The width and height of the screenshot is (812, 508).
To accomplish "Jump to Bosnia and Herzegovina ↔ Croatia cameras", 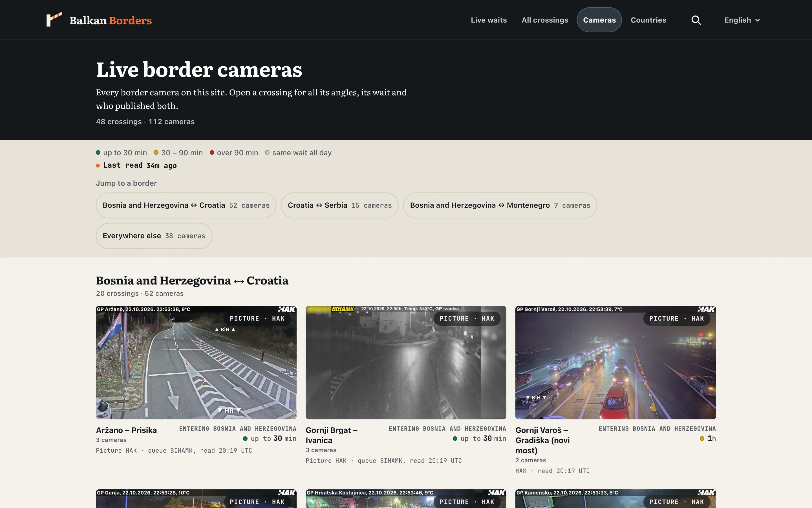I will [x=186, y=205].
